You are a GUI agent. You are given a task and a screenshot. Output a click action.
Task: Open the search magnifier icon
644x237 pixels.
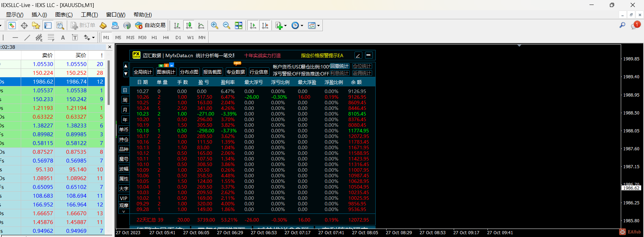point(623,25)
